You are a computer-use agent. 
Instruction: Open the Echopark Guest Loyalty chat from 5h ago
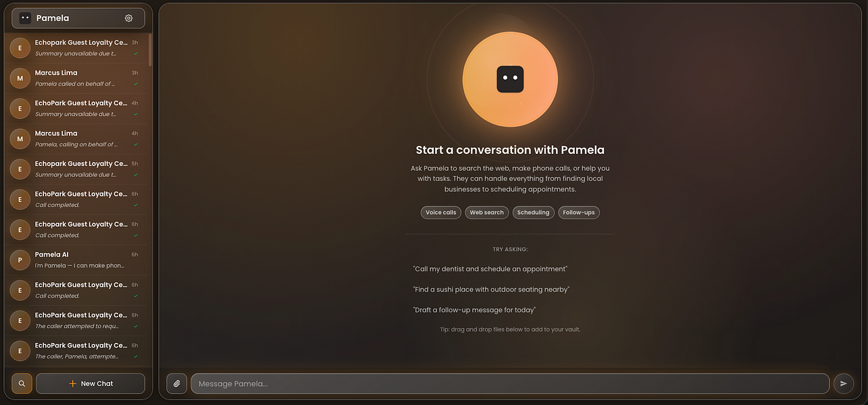click(x=76, y=169)
